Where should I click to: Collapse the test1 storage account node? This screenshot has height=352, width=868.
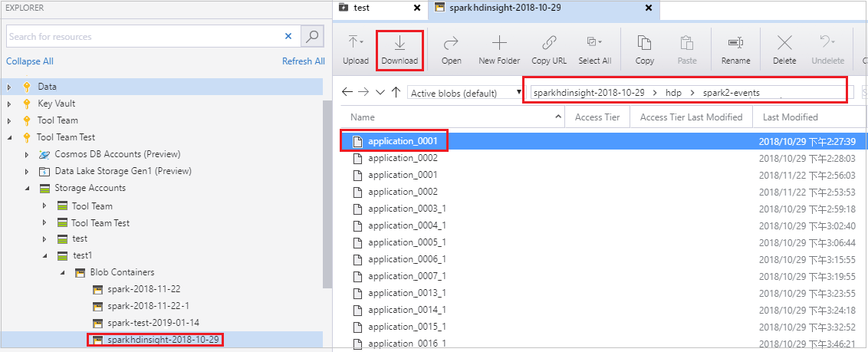pos(44,255)
